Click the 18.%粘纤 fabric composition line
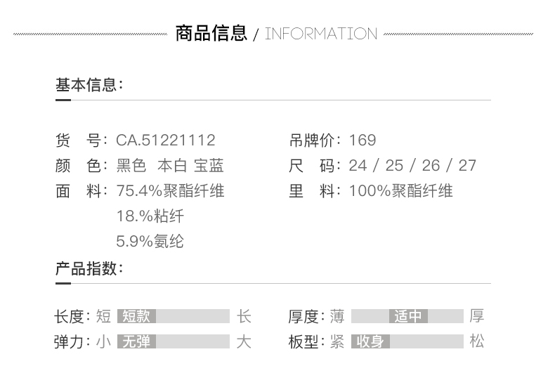Image resolution: width=555 pixels, height=392 pixels. click(x=150, y=216)
